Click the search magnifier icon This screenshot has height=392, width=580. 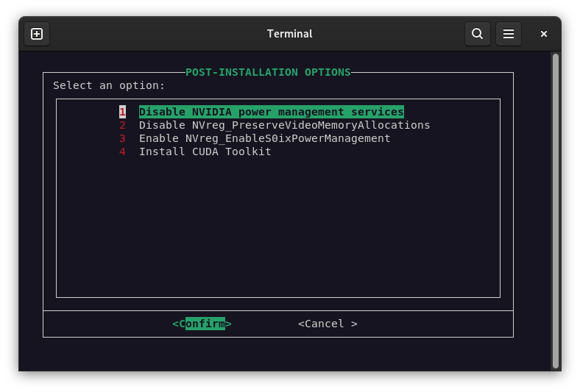coord(477,34)
